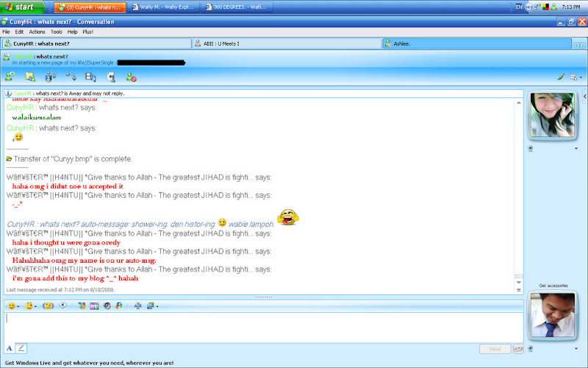This screenshot has width=588, height=368.
Task: Invite someone to this conversation icon
Action: point(10,77)
